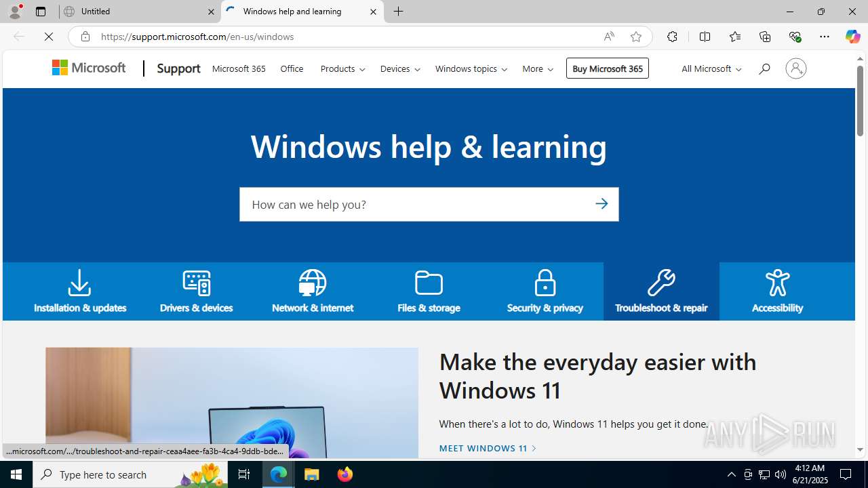This screenshot has width=868, height=488.
Task: Open the Security & privacy category
Action: point(545,291)
